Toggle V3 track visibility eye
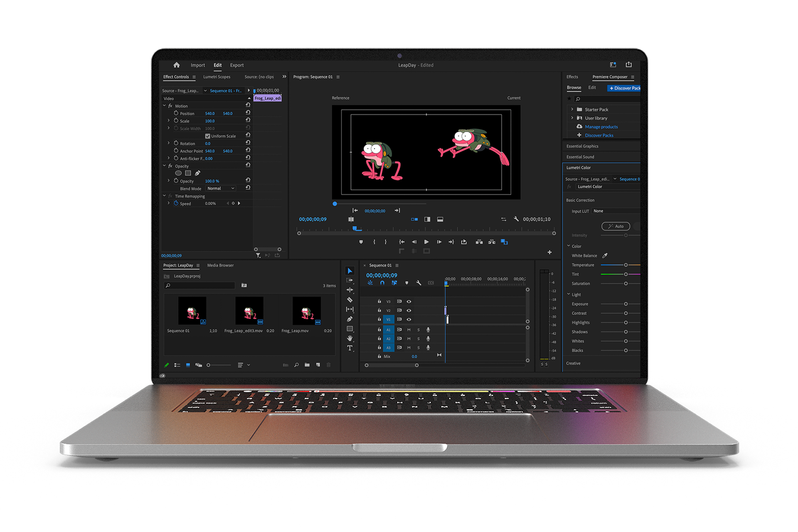 [x=409, y=302]
